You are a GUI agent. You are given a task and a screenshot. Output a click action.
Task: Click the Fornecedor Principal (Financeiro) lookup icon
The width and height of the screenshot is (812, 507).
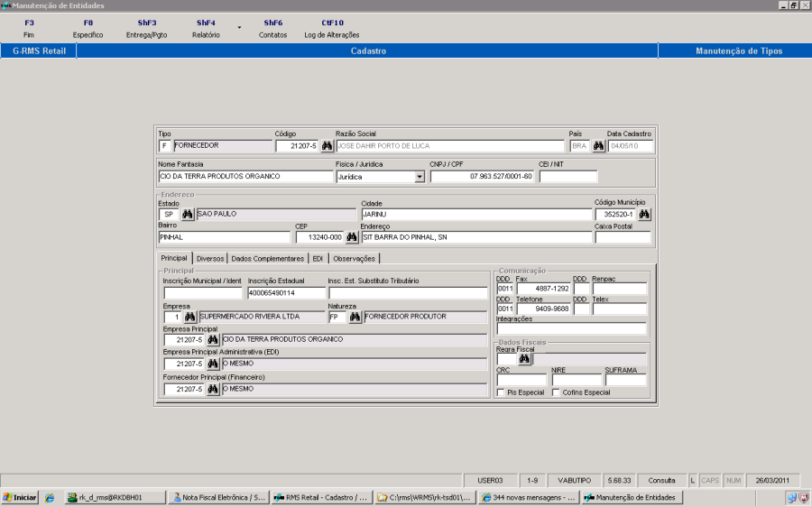[x=213, y=389]
